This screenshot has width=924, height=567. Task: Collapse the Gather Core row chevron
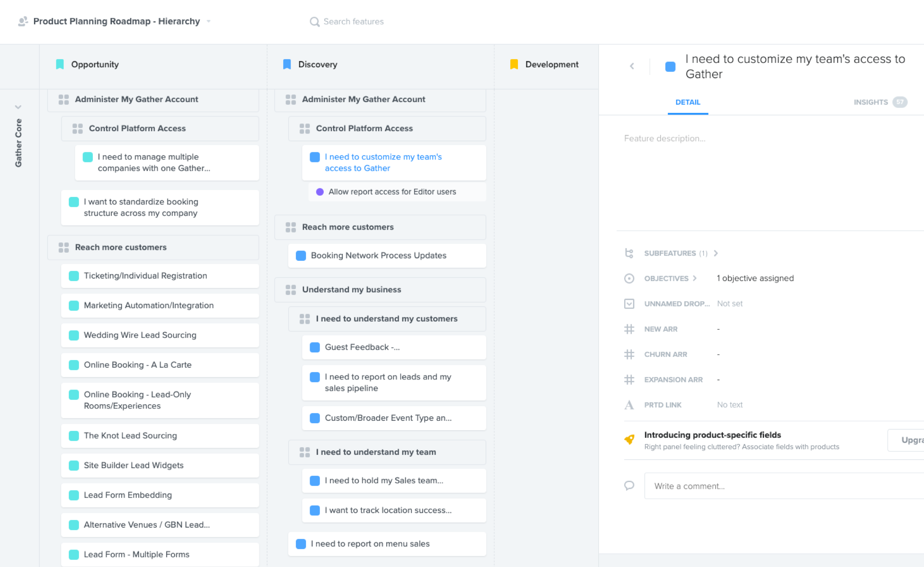point(18,107)
